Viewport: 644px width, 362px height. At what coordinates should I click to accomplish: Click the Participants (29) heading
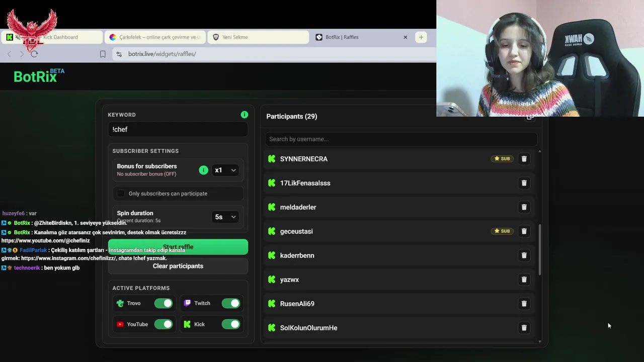[x=292, y=117]
